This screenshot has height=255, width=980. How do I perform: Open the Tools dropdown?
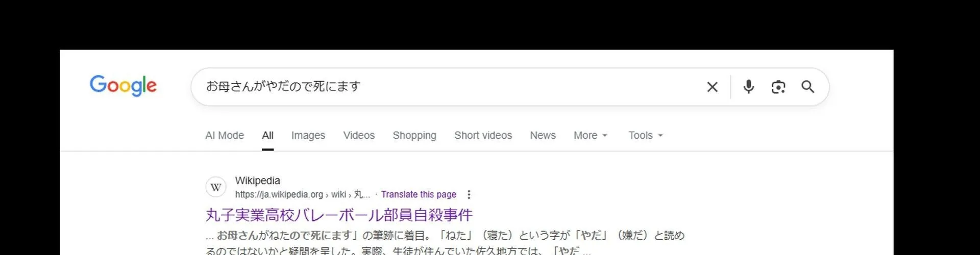click(x=646, y=135)
